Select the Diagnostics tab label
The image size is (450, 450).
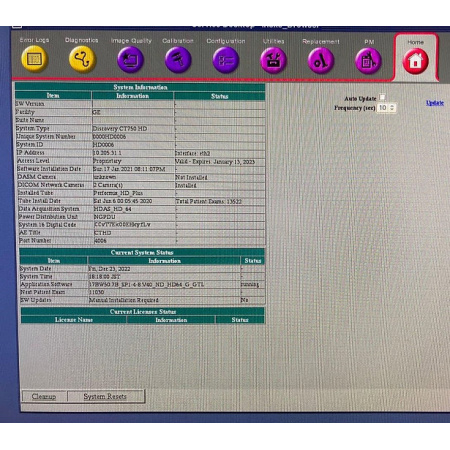click(x=82, y=40)
